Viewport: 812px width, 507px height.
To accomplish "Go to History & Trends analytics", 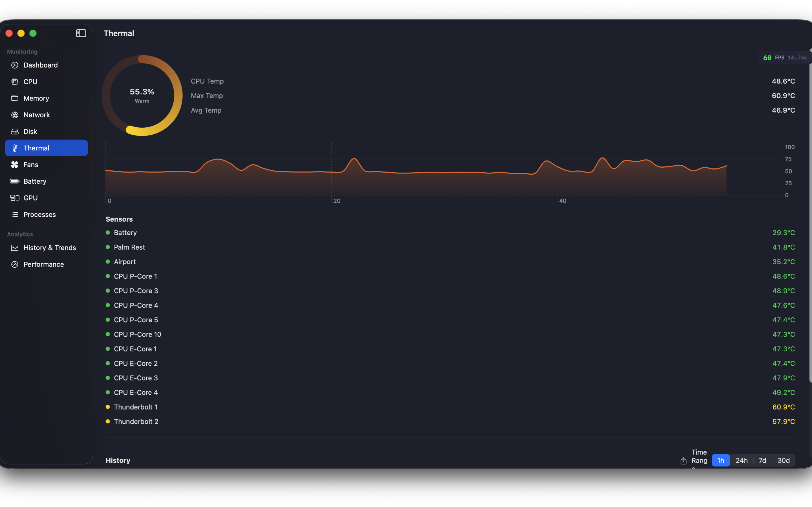I will tap(50, 248).
